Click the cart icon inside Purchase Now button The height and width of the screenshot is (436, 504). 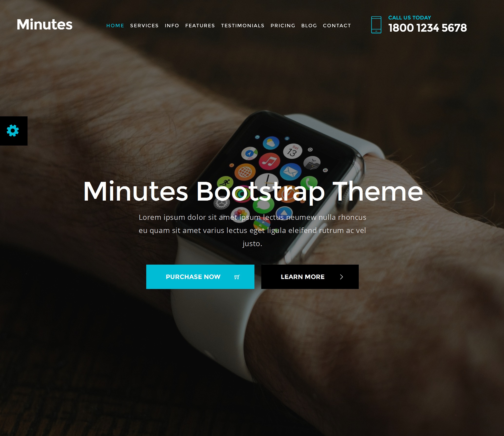click(x=237, y=277)
